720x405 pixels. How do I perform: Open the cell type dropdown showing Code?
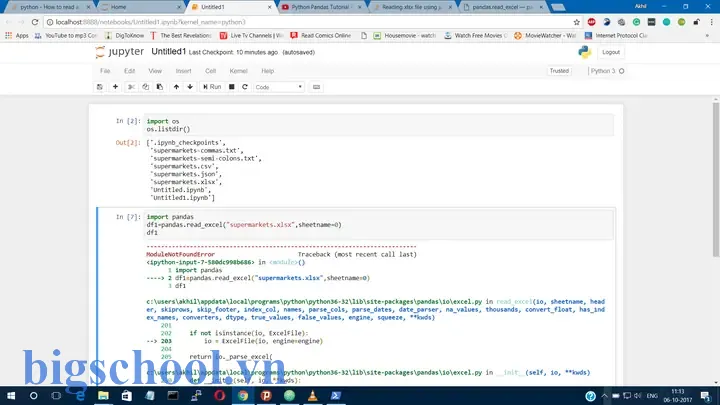click(x=279, y=87)
